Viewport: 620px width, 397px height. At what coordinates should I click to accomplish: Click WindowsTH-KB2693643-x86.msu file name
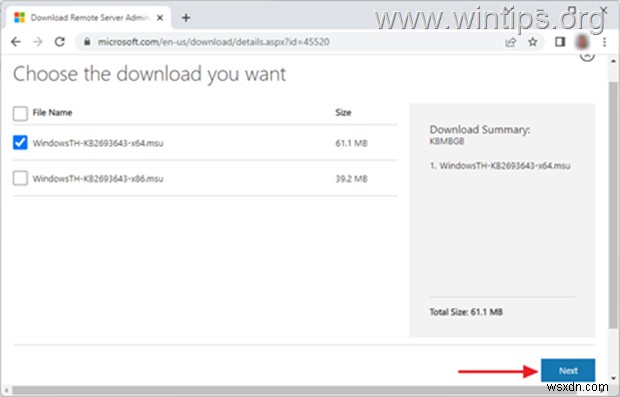coord(98,179)
